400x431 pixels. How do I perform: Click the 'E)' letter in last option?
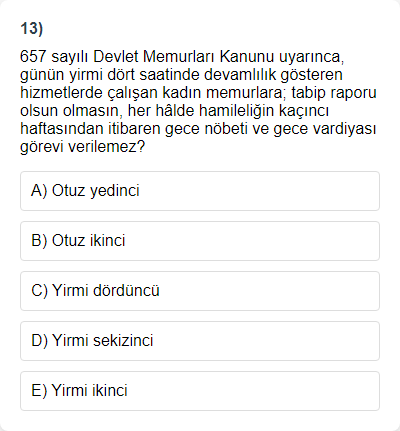pos(39,391)
